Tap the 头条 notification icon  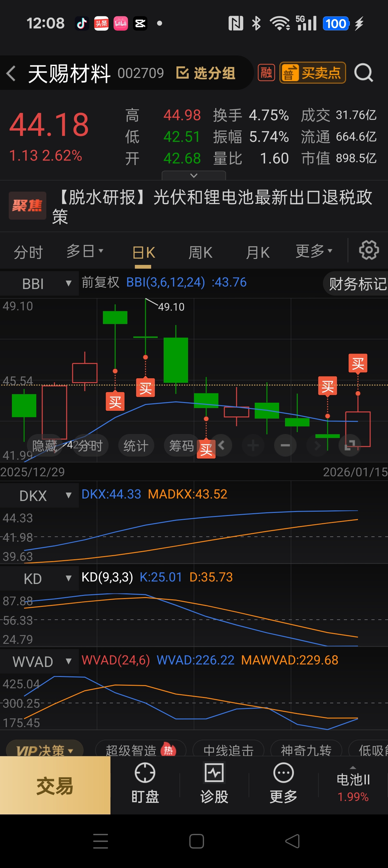coord(101,23)
